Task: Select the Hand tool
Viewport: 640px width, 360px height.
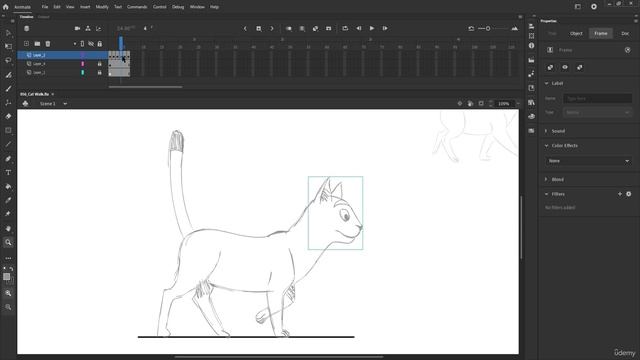Action: (8, 229)
